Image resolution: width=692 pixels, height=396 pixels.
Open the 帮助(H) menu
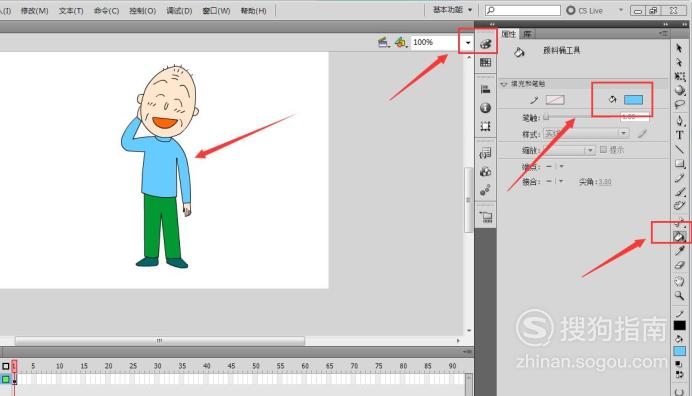(253, 11)
